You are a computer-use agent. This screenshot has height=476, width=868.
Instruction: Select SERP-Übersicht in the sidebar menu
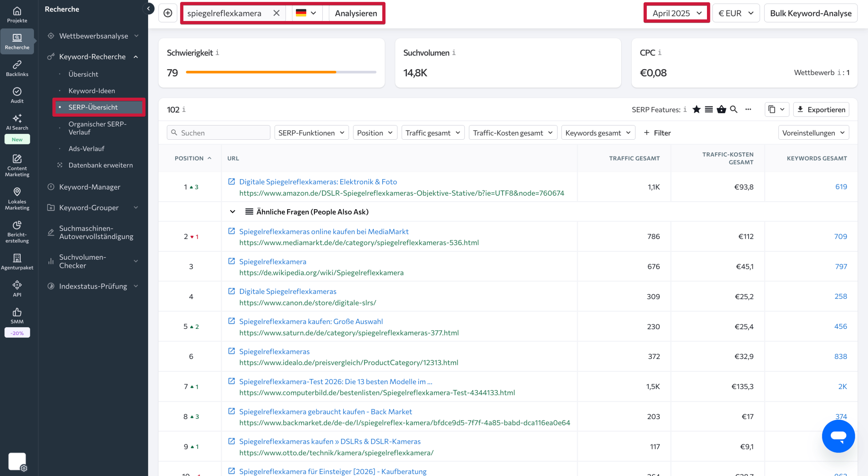point(93,107)
